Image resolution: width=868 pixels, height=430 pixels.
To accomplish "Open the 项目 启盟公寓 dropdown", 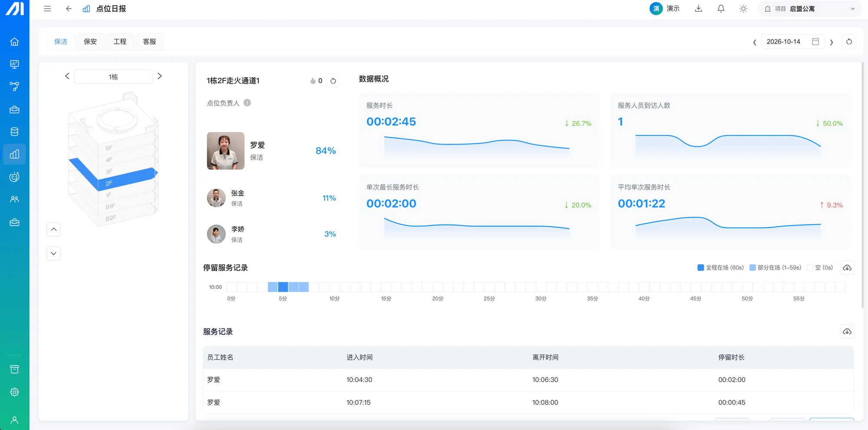I will 810,9.
